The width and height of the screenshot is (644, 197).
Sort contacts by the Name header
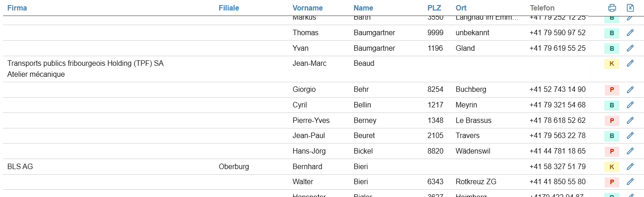pos(363,8)
